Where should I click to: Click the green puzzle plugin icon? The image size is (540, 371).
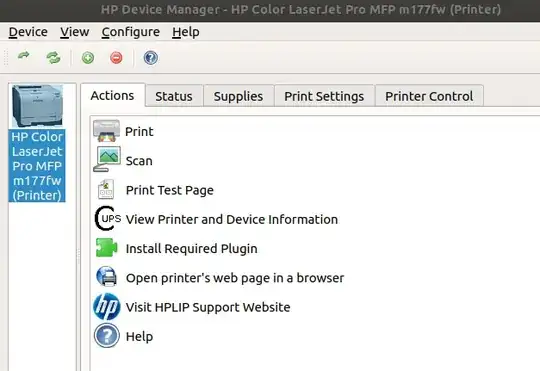(x=106, y=248)
